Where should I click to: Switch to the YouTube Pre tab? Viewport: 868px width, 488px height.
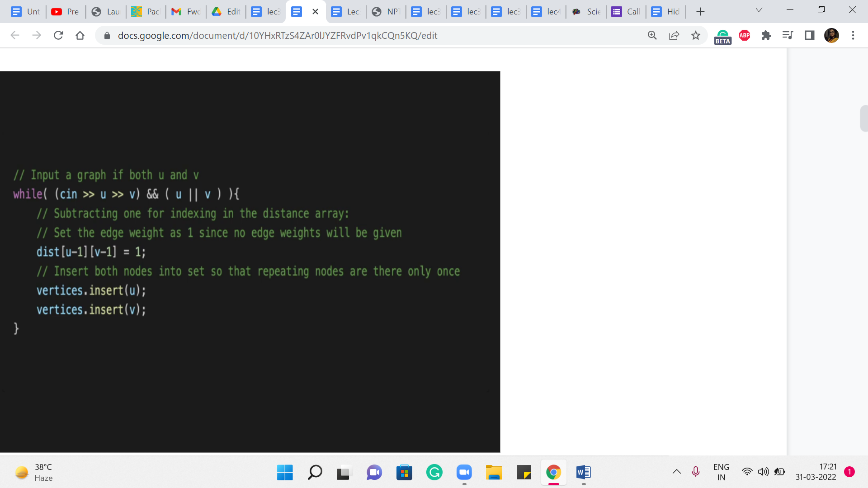point(66,12)
